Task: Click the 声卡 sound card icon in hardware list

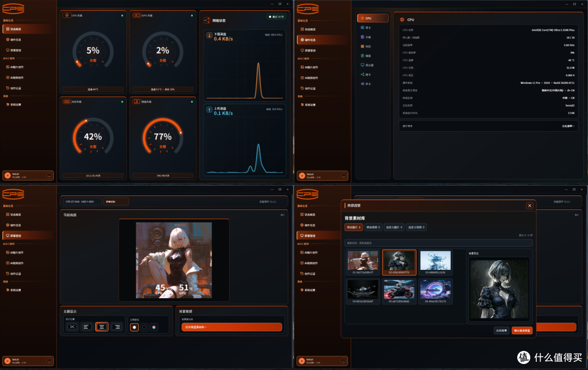Action: click(362, 84)
